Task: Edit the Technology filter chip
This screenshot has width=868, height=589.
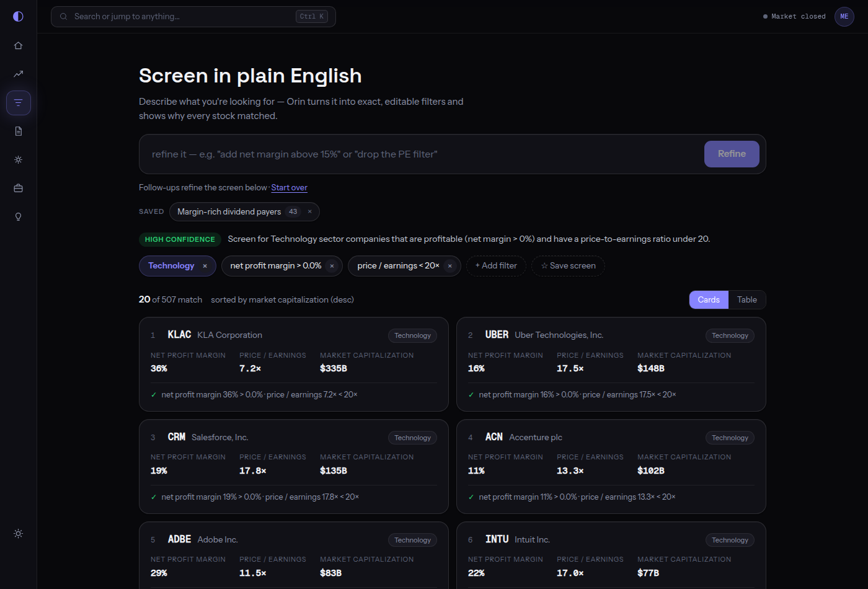Action: (x=171, y=266)
